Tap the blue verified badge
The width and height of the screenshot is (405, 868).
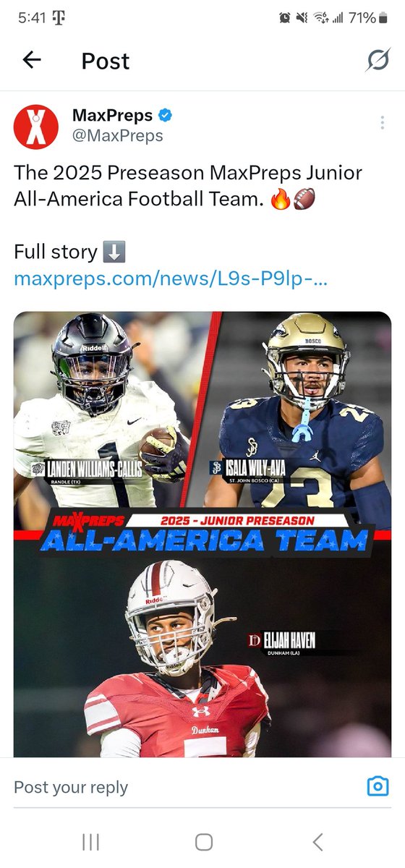pos(166,115)
